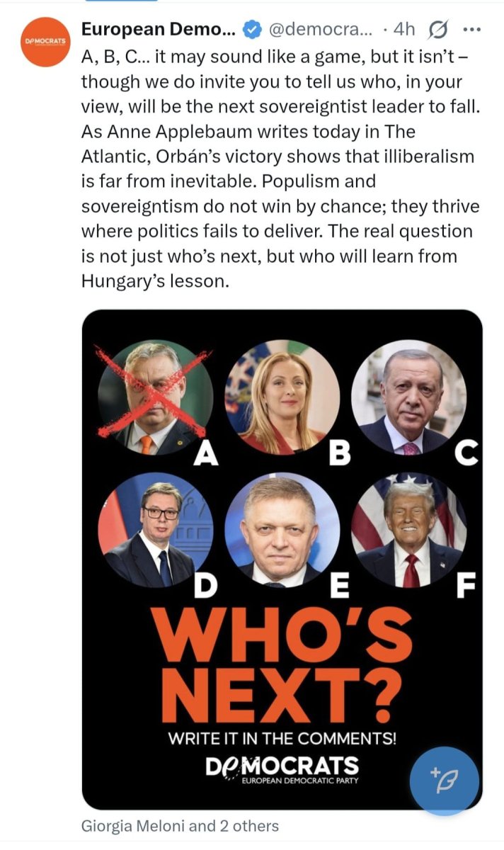Viewport: 504px width, 850px height.
Task: Click the Grok slashed-circle icon
Action: tap(438, 30)
